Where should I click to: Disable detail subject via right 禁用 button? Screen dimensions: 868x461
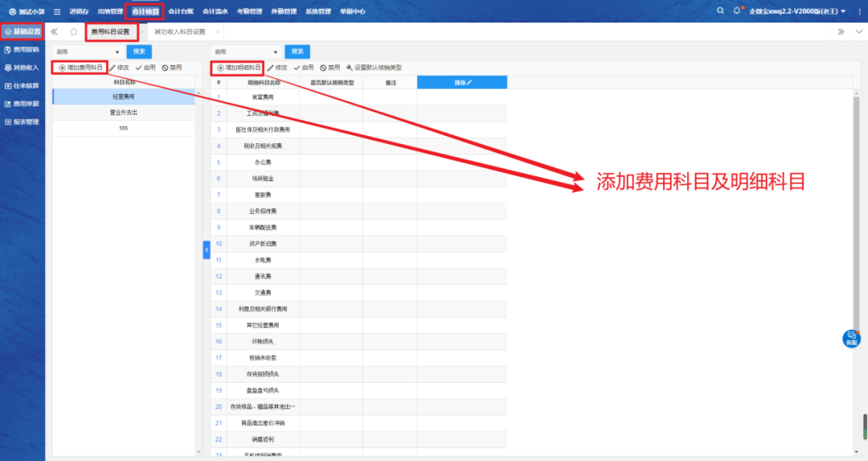(330, 68)
